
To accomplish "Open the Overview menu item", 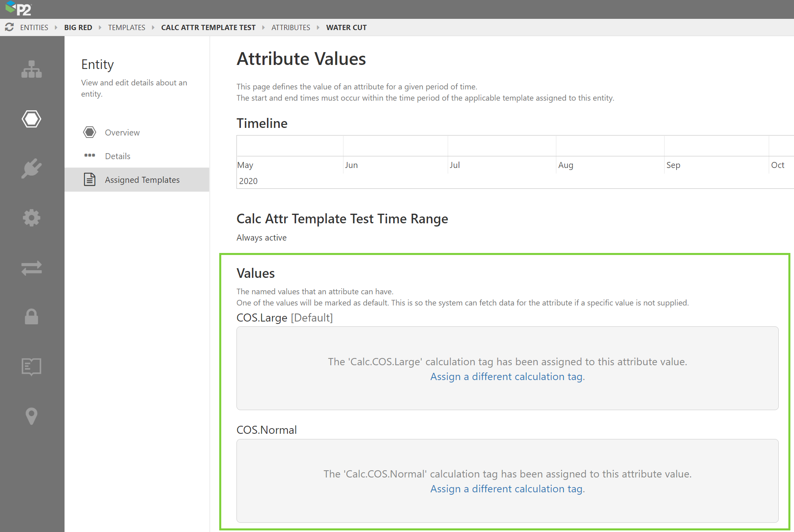I will pyautogui.click(x=122, y=133).
